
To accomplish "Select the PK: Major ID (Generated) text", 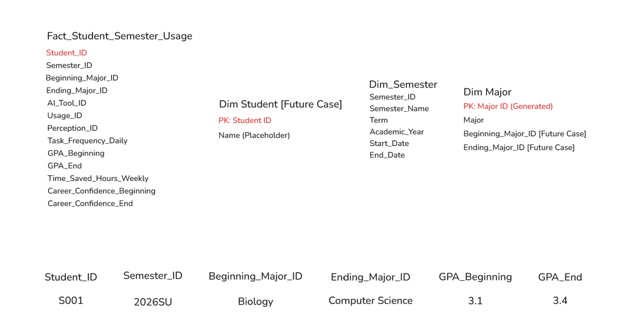I will (x=508, y=106).
